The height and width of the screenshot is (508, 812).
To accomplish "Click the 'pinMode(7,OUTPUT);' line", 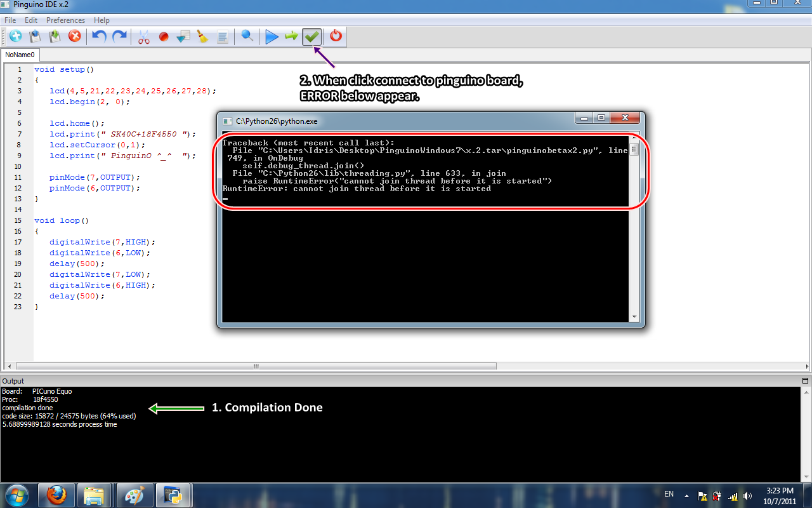I will pyautogui.click(x=95, y=177).
